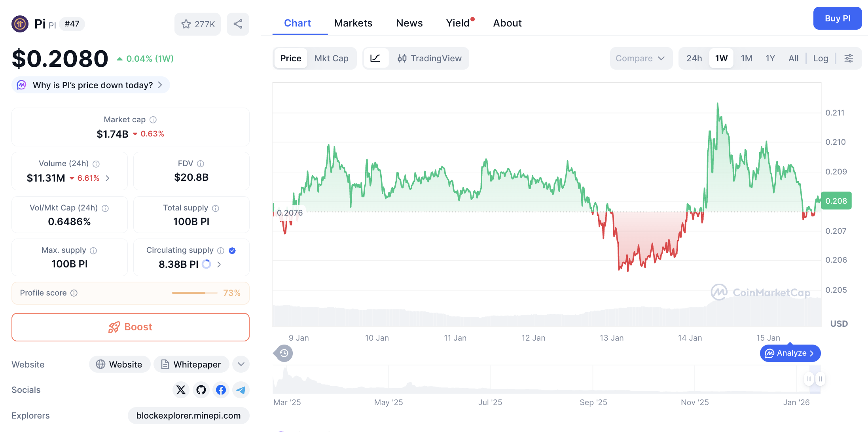The height and width of the screenshot is (432, 868).
Task: Visit blockexplorer.minepi.com explorer link
Action: pyautogui.click(x=188, y=415)
